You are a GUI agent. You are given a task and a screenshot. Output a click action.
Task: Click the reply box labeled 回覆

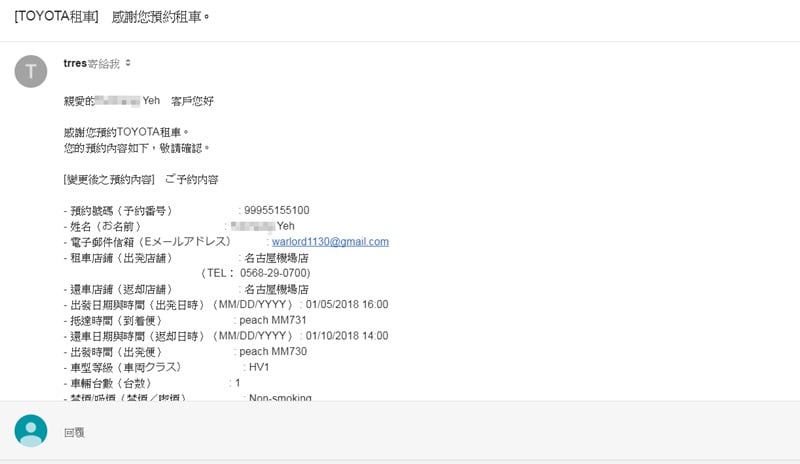[74, 432]
